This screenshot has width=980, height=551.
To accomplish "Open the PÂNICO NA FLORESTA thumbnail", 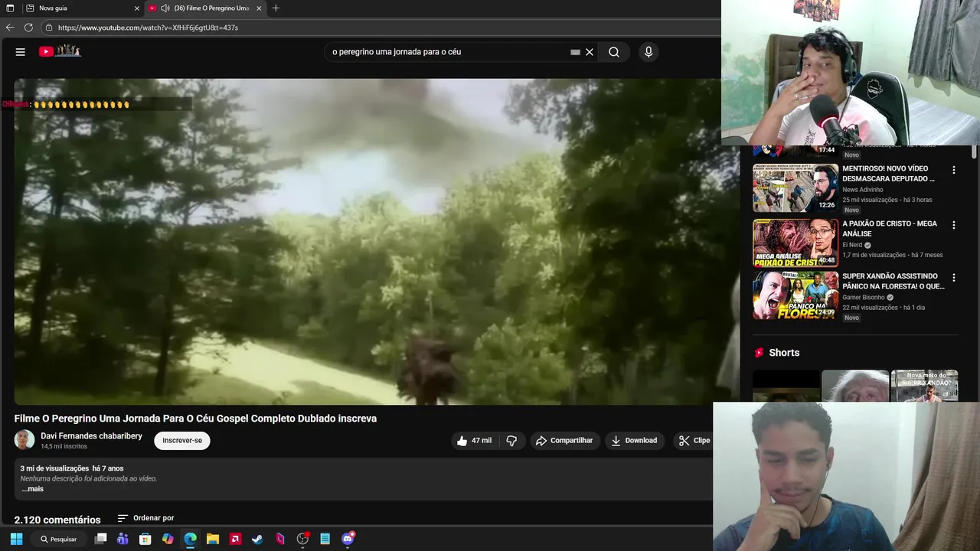I will pyautogui.click(x=795, y=295).
